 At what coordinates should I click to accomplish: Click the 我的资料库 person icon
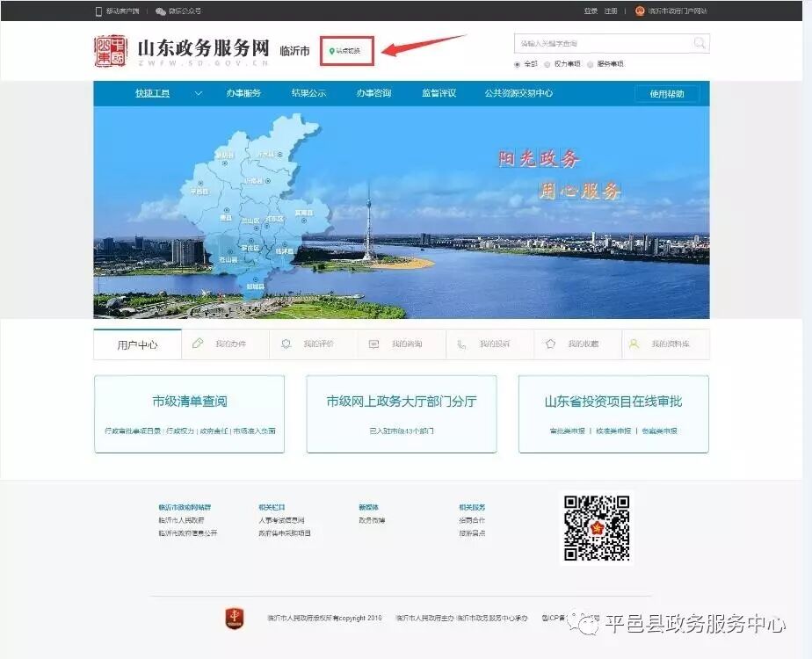click(x=634, y=343)
